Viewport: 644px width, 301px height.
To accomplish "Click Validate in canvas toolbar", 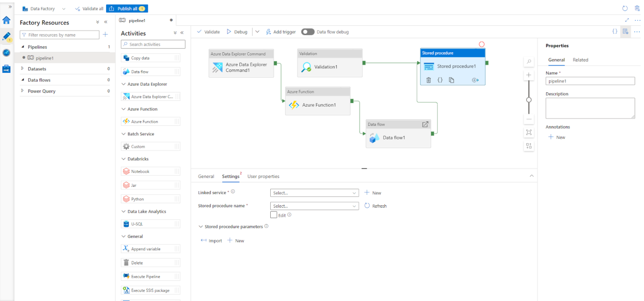I will (208, 32).
